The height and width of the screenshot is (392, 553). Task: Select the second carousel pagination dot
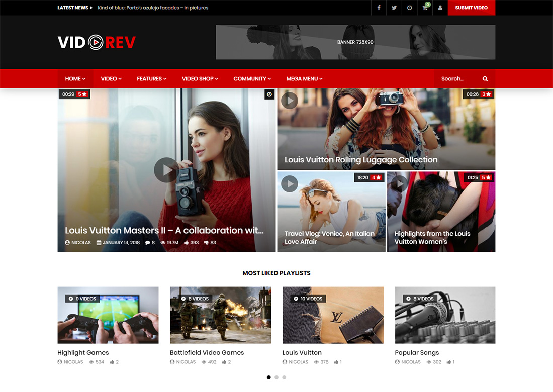276,377
